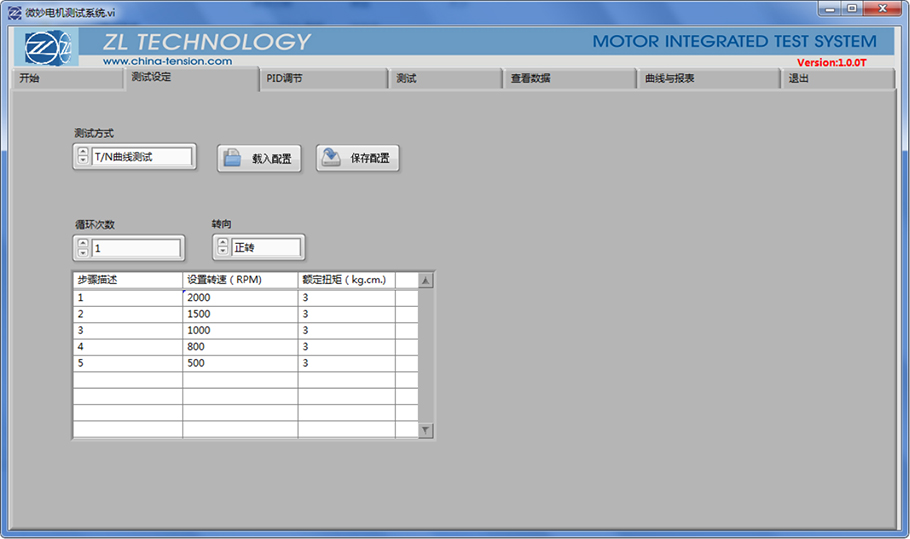Click the ZL Technology logo in the banner
Viewport: 910px width, 539px height.
point(48,47)
